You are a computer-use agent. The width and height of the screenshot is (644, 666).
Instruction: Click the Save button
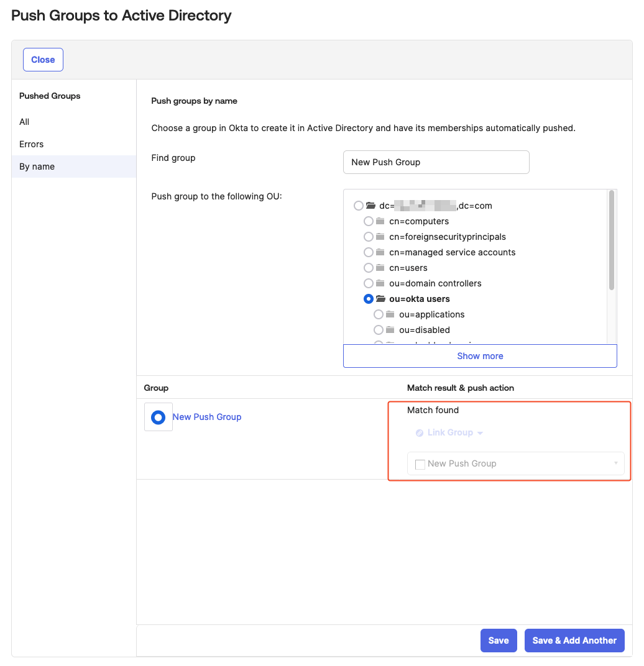click(x=499, y=641)
